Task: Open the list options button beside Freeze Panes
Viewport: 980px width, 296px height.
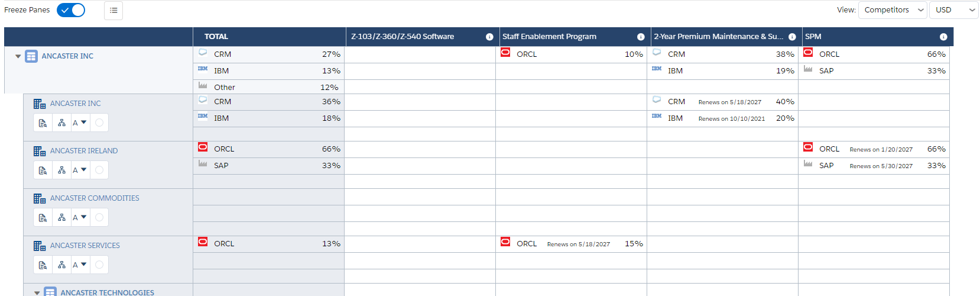Action: (x=113, y=10)
